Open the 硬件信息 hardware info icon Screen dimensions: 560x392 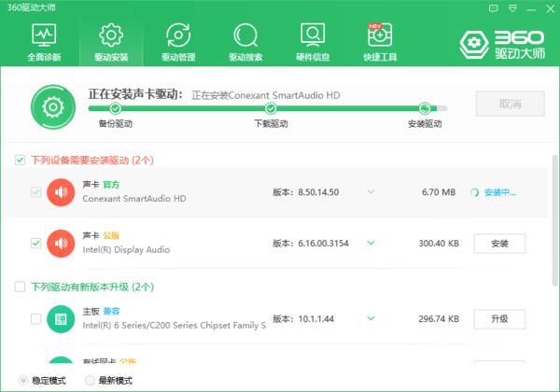coord(313,37)
